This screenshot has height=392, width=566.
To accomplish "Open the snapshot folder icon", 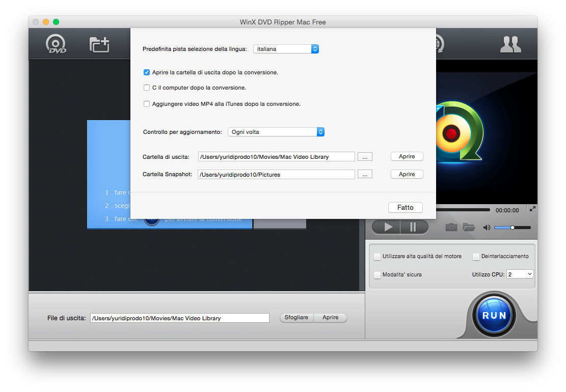I will (469, 227).
